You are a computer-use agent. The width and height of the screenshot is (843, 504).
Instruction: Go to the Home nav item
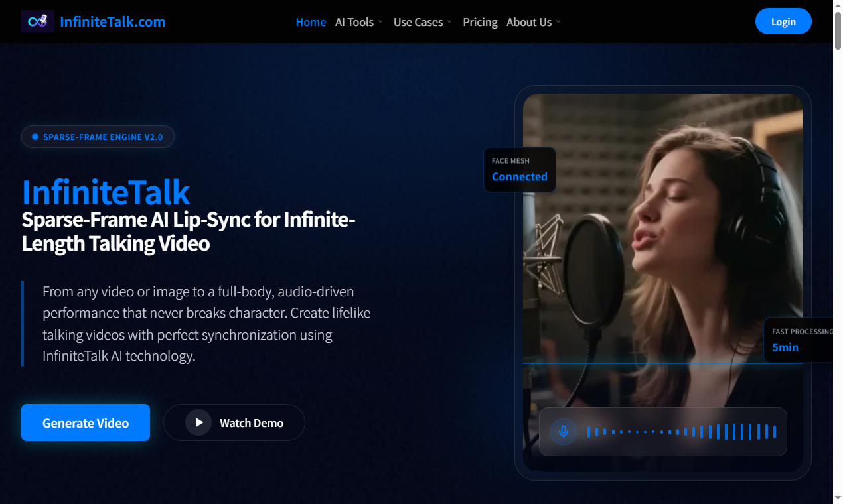point(311,22)
